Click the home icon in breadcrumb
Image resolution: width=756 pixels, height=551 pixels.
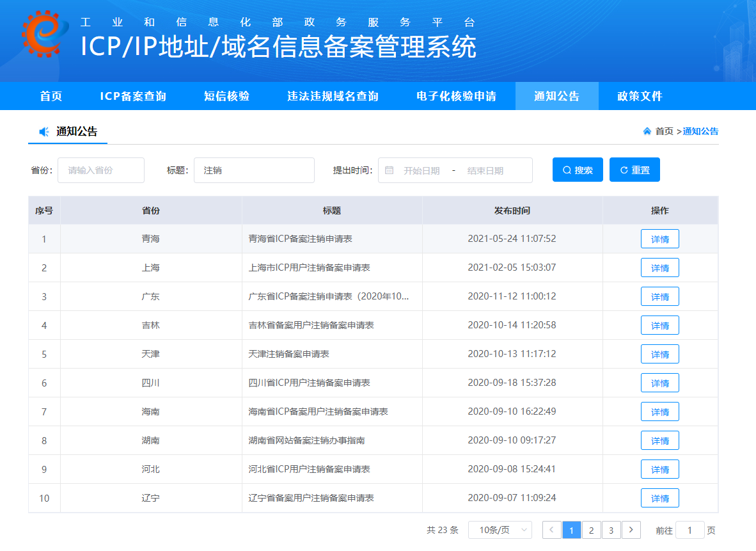pos(647,131)
